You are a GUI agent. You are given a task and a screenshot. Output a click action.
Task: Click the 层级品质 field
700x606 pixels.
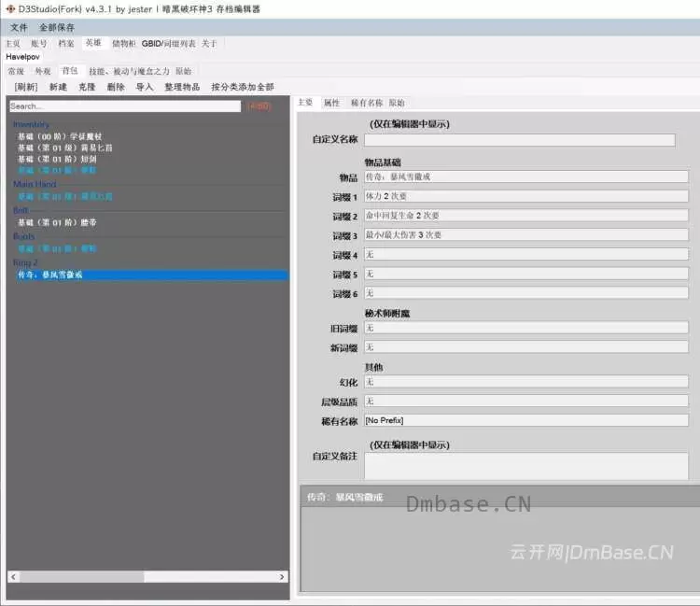526,401
